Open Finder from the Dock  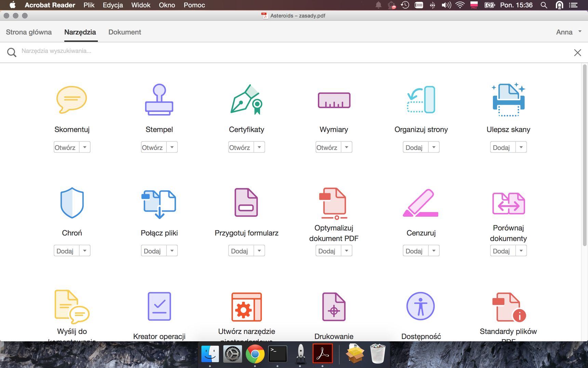click(210, 354)
